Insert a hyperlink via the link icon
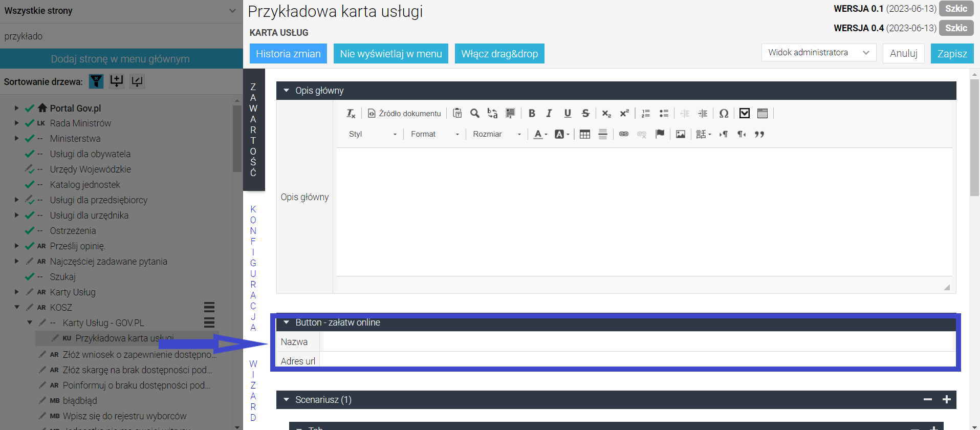The height and width of the screenshot is (430, 980). pos(623,134)
